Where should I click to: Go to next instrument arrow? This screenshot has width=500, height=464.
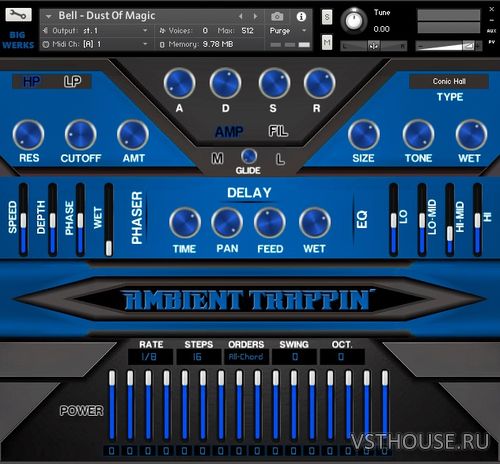pyautogui.click(x=255, y=16)
